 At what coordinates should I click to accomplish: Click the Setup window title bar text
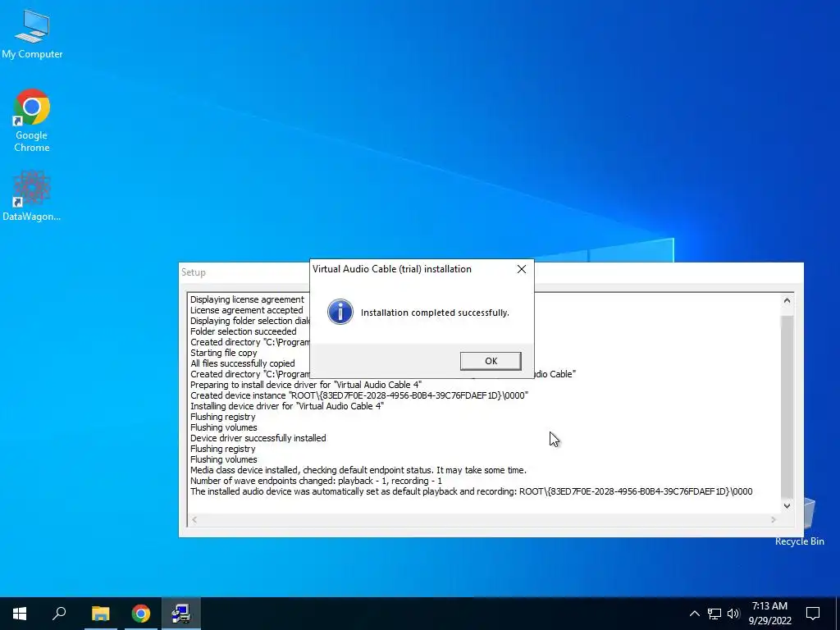coord(194,272)
